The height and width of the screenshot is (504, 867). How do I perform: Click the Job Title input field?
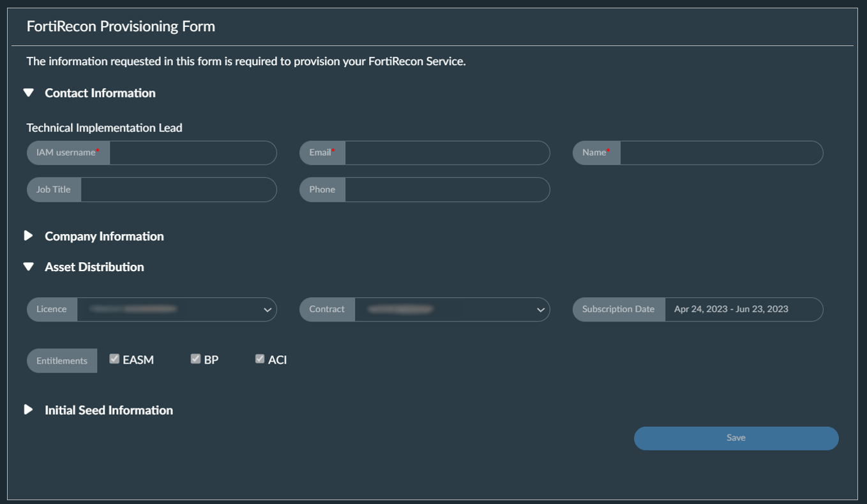179,189
